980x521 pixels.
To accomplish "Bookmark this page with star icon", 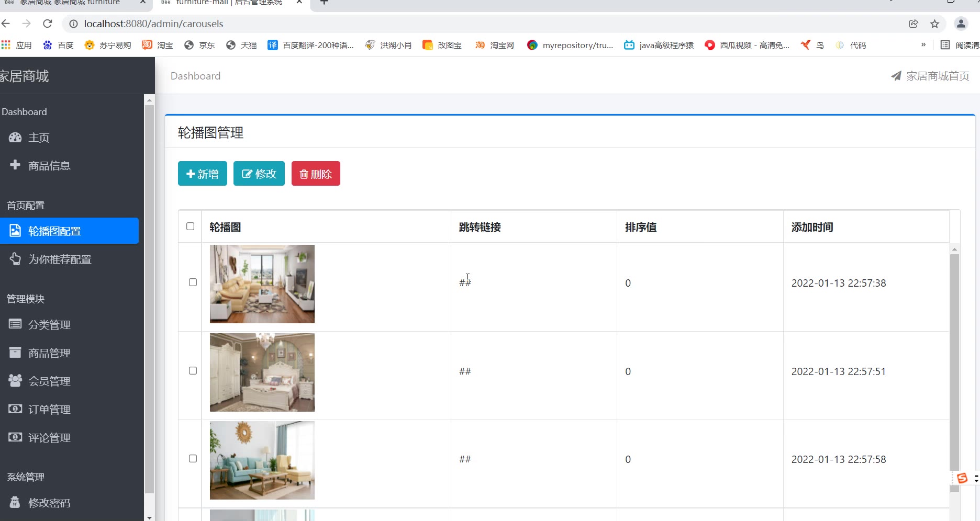I will [x=934, y=24].
